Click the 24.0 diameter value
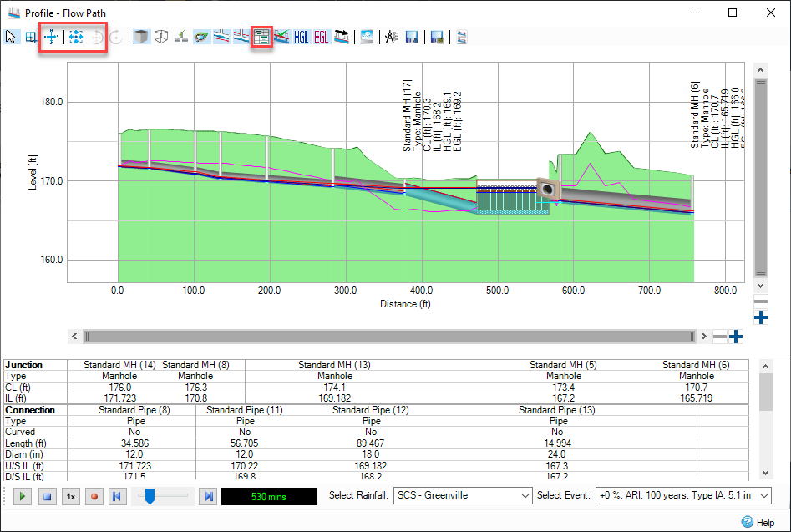 [557, 454]
